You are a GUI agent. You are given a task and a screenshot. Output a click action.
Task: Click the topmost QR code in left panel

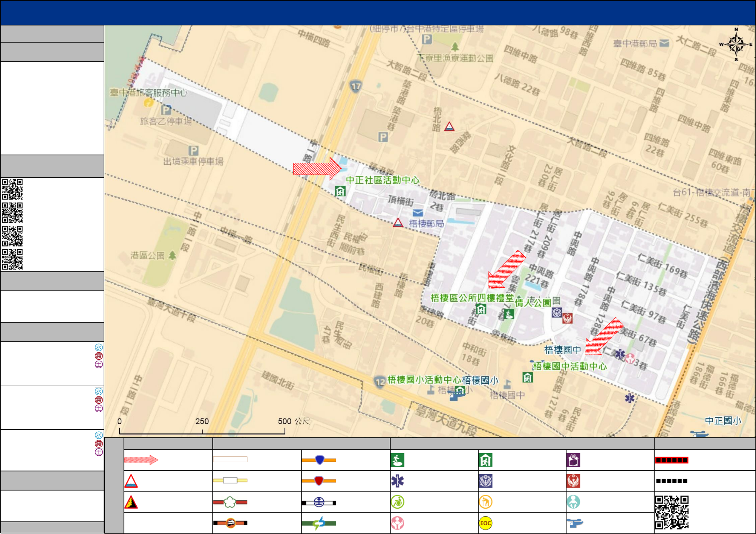click(x=13, y=190)
